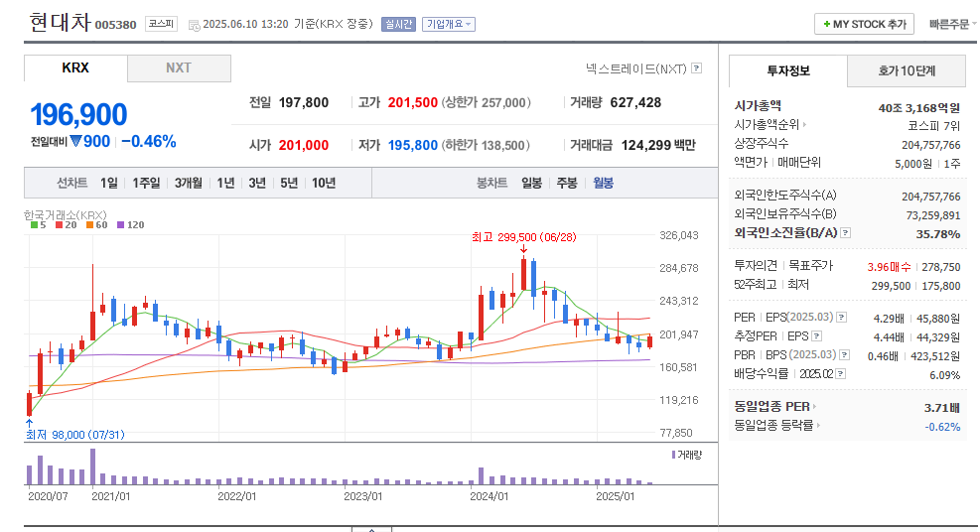Select the 1일 line chart period
The width and height of the screenshot is (980, 532).
[x=109, y=183]
